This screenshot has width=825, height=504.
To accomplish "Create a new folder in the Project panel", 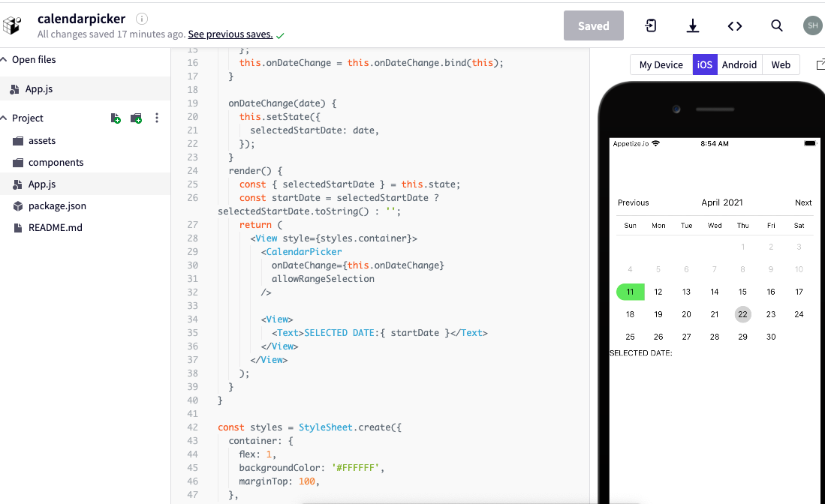I will tap(136, 118).
